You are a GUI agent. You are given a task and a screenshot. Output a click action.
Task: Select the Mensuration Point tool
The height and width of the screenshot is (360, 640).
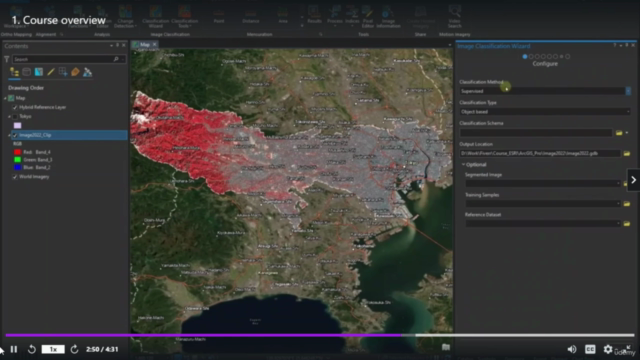pos(219,16)
